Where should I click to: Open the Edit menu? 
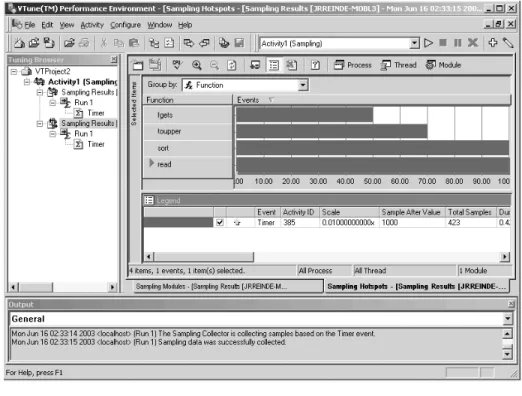click(x=47, y=25)
